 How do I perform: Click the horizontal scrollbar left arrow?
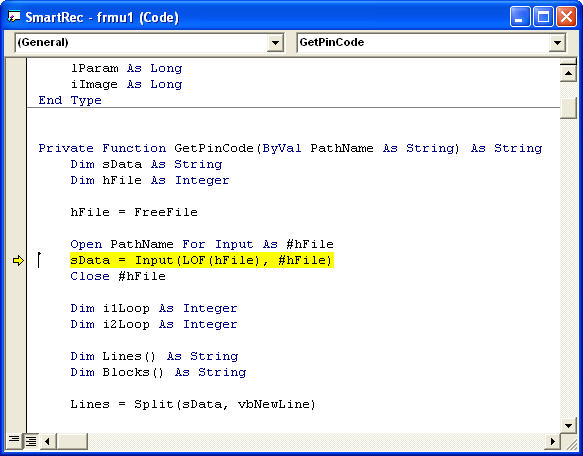pos(47,441)
